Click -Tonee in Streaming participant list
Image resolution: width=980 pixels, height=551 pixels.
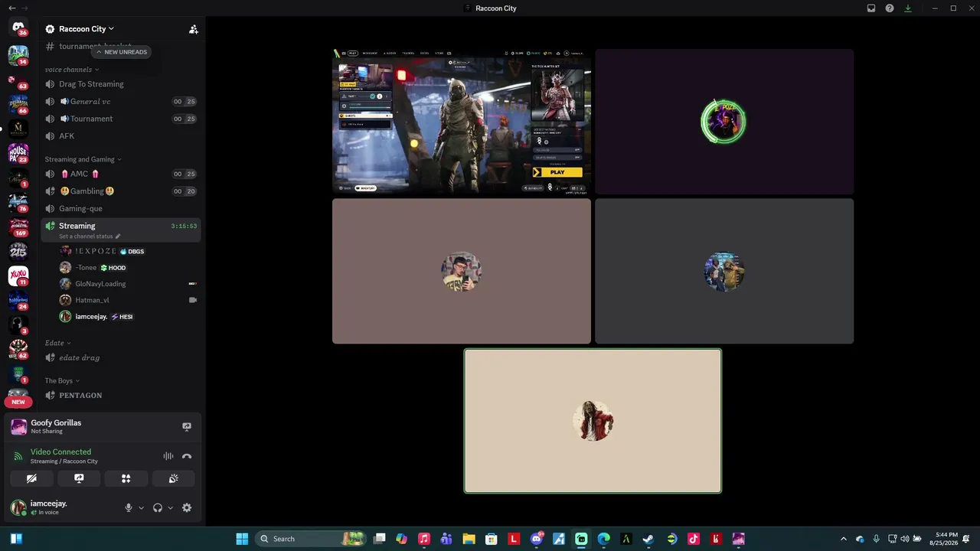[x=129, y=268]
